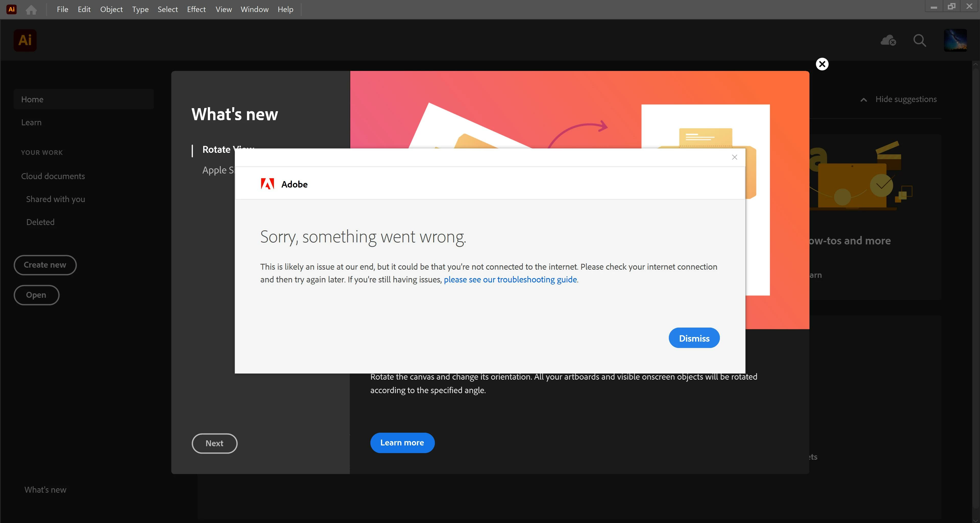The image size is (980, 523).
Task: Select Shared with you item
Action: [x=56, y=199]
